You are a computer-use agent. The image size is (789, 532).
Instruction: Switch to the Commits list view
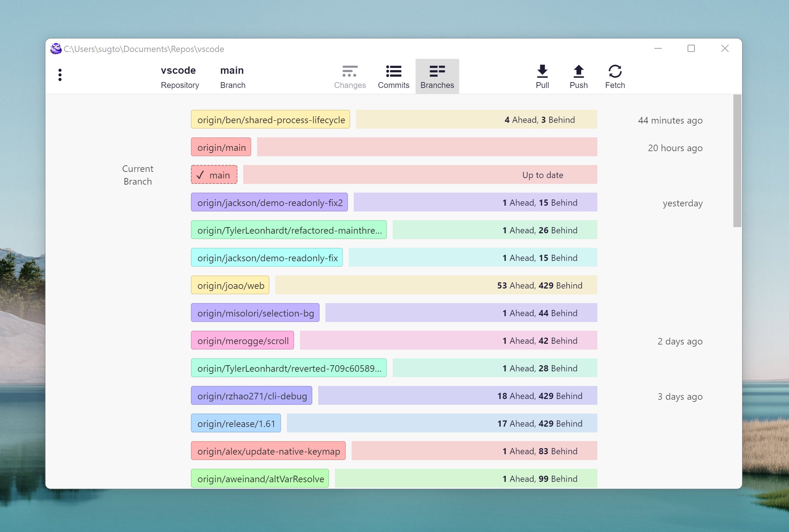pos(393,76)
